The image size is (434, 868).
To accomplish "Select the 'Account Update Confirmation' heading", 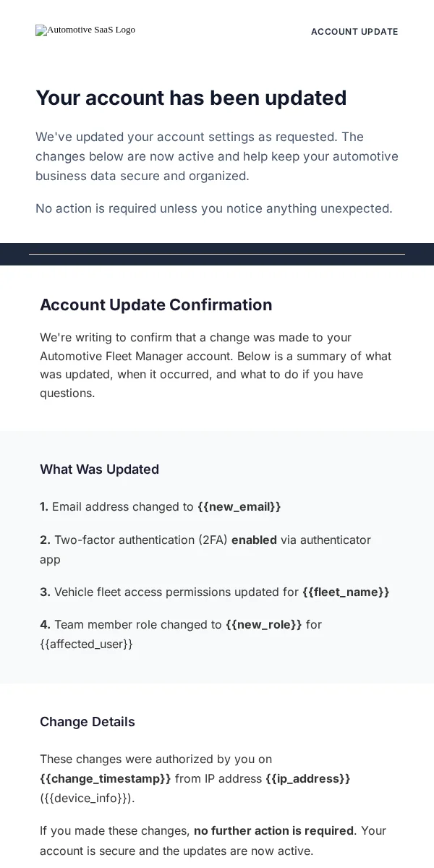I will pos(156,305).
